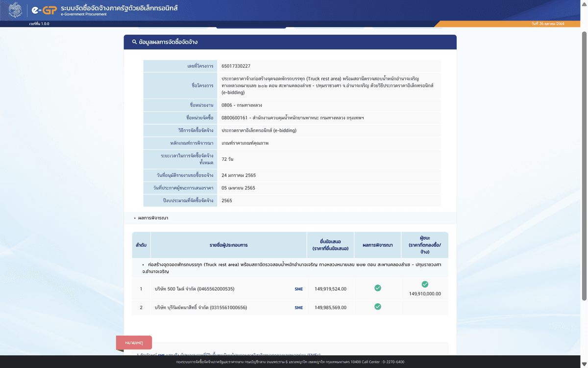
Task: Click the work item description row in the results table
Action: (x=290, y=268)
